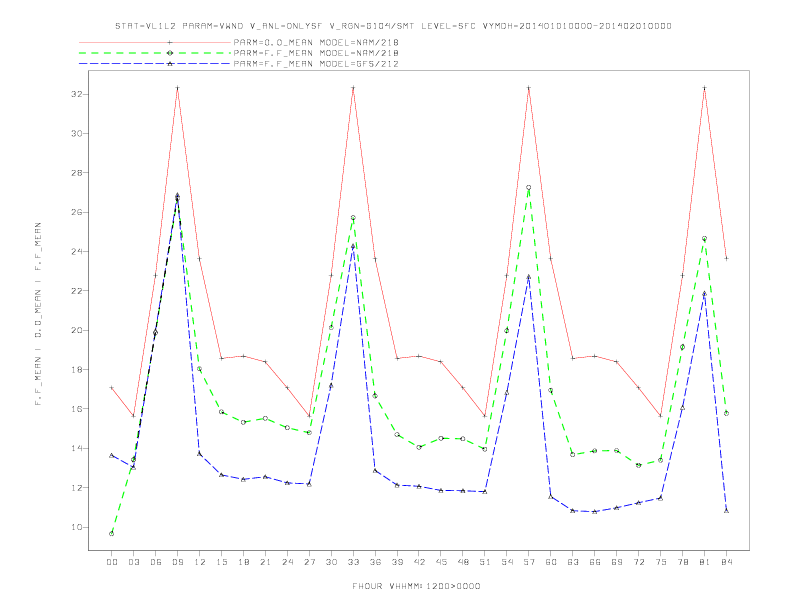The image size is (792, 612).
Task: Click x-axis tick label 63
Action: tap(573, 562)
